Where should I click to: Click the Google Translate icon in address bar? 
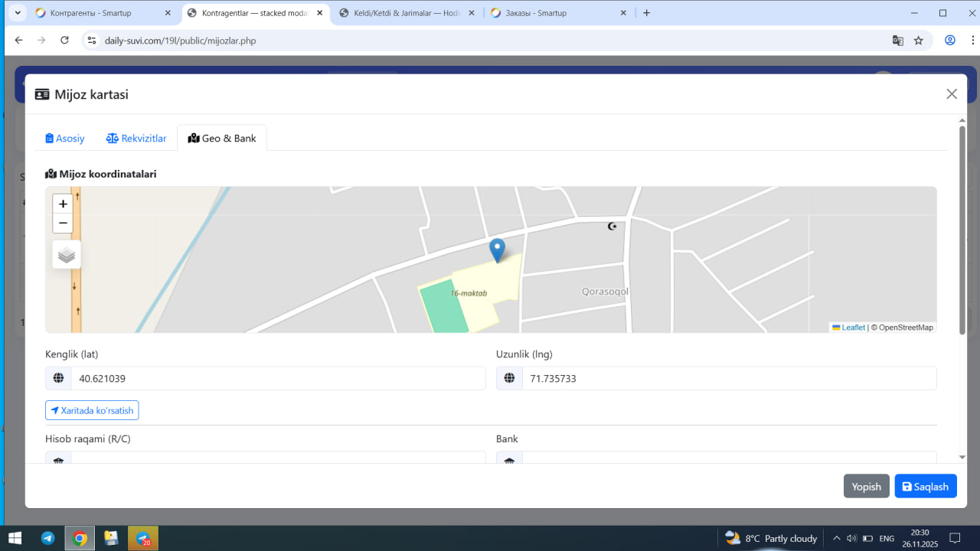pos(898,41)
